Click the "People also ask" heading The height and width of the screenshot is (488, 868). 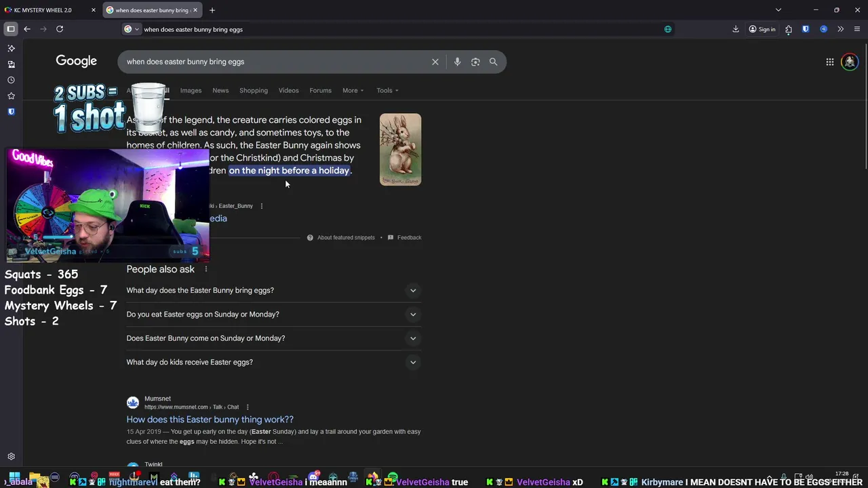pyautogui.click(x=161, y=269)
